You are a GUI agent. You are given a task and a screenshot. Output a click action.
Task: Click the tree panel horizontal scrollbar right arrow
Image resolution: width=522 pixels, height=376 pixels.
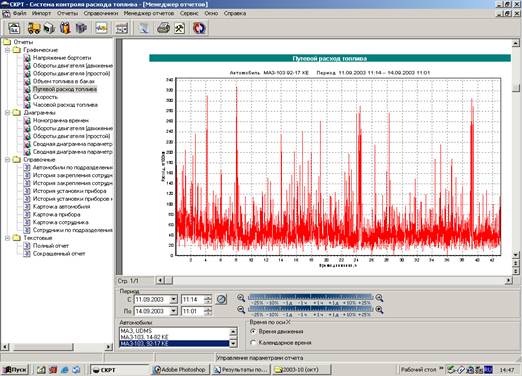pyautogui.click(x=109, y=347)
